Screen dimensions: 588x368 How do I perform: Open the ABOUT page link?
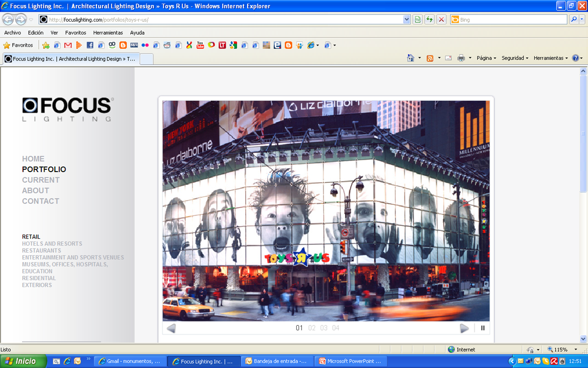(x=36, y=191)
